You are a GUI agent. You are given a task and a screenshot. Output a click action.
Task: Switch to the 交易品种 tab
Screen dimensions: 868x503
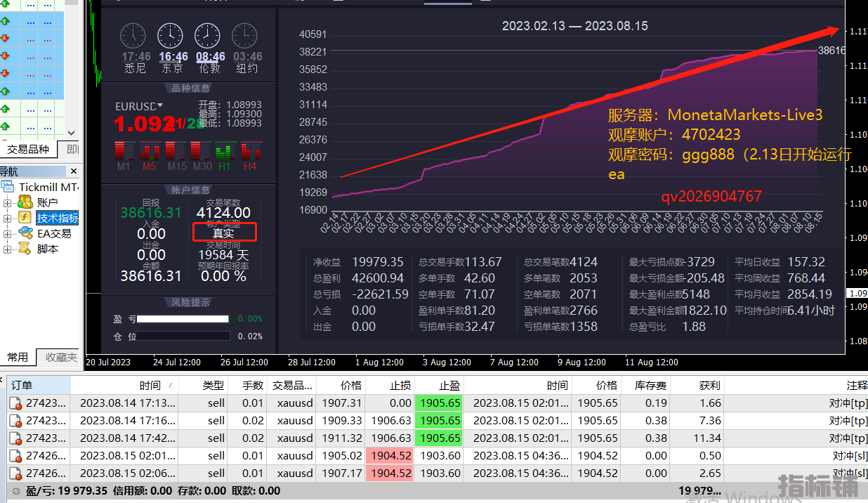[x=28, y=149]
